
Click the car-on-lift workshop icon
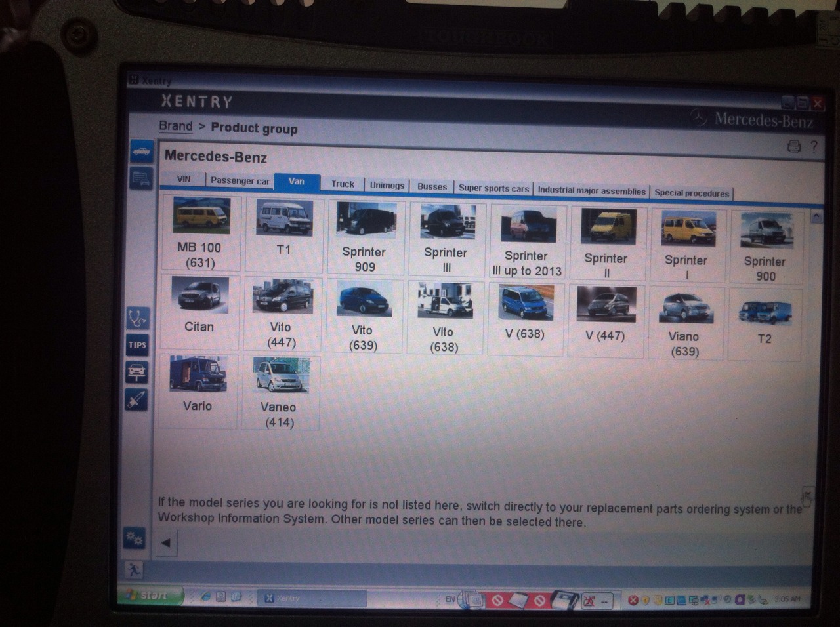136,372
